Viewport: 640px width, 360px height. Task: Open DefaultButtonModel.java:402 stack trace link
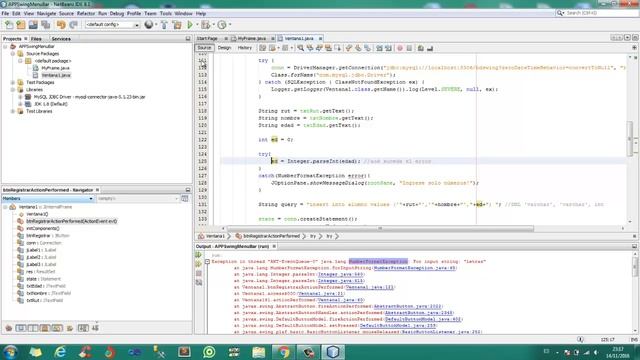point(422,319)
